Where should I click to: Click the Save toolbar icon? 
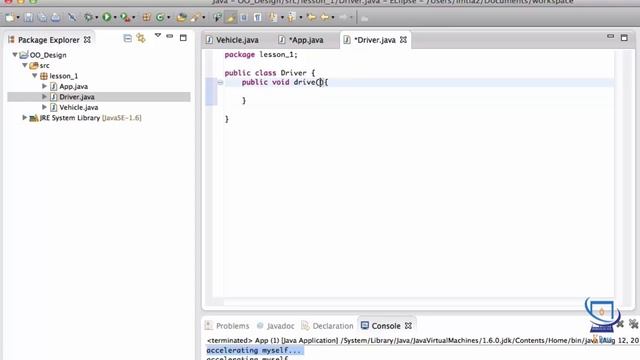click(29, 17)
